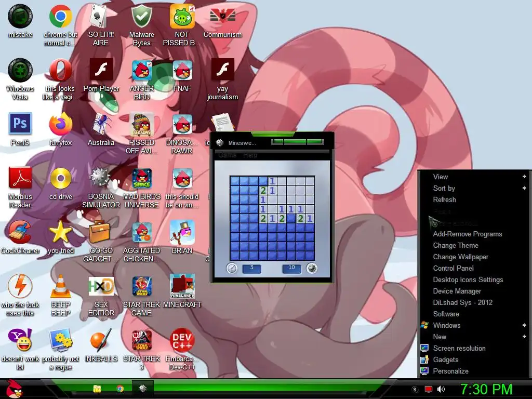Click the '2' cell in Minesweeper's second row
The image size is (532, 399).
pyautogui.click(x=263, y=190)
